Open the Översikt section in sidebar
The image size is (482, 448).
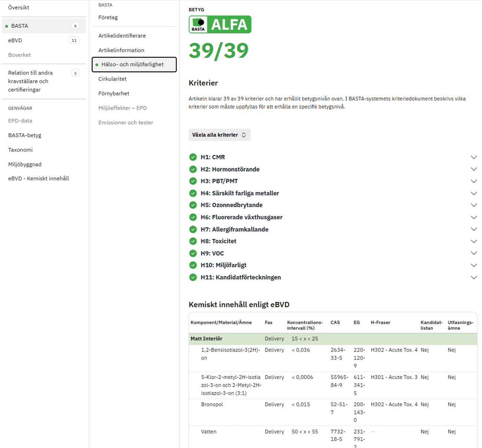click(x=19, y=7)
